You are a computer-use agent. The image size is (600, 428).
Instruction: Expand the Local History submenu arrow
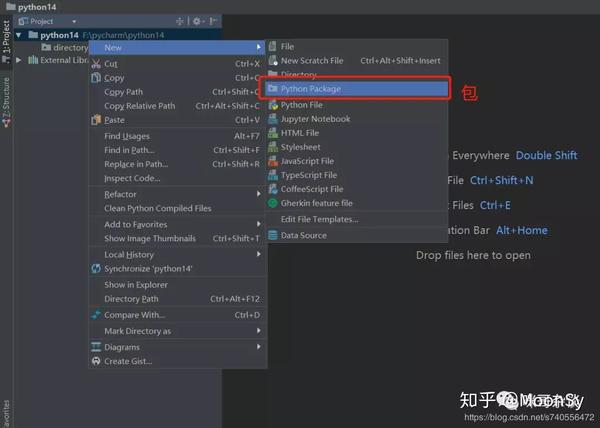[x=259, y=254]
